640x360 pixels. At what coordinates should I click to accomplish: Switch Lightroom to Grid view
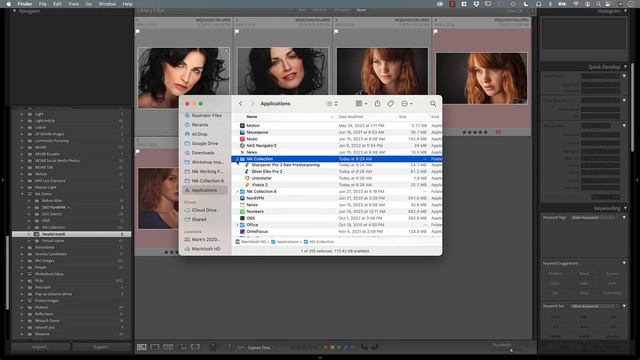coord(142,347)
